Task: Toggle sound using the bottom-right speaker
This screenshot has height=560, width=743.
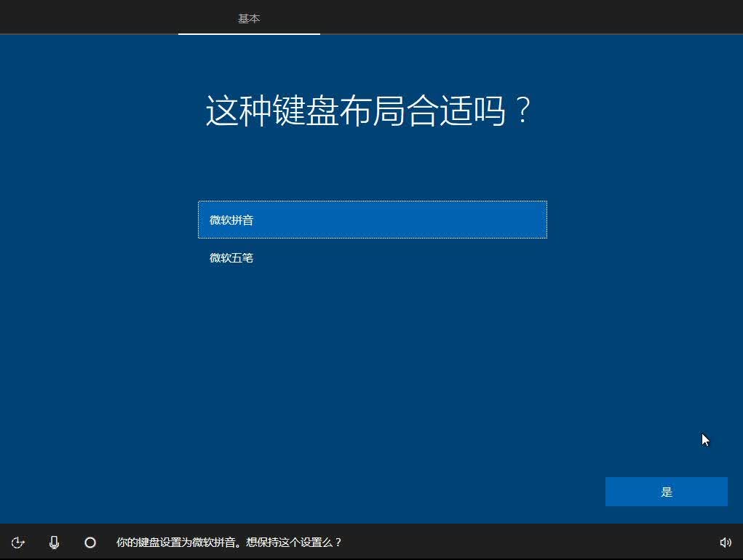Action: coord(725,543)
